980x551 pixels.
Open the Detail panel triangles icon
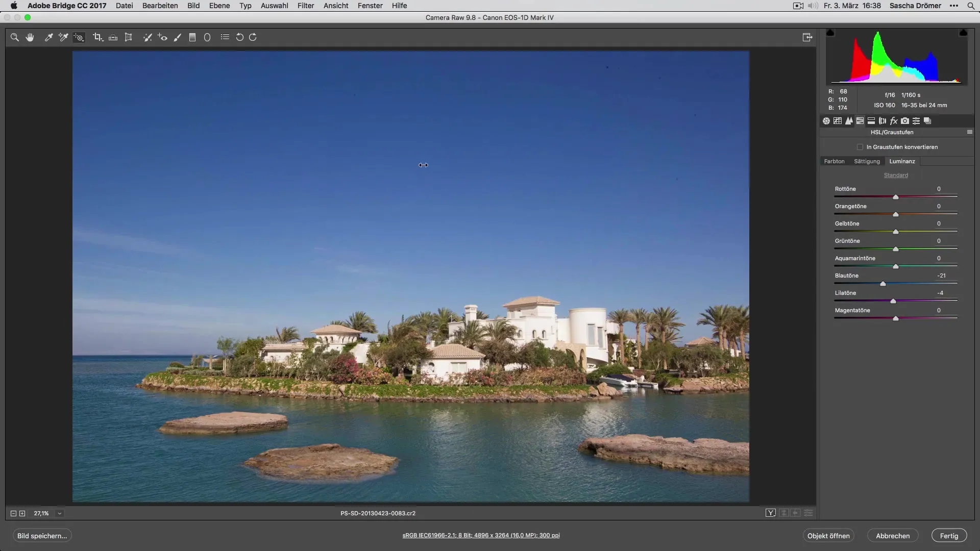849,121
